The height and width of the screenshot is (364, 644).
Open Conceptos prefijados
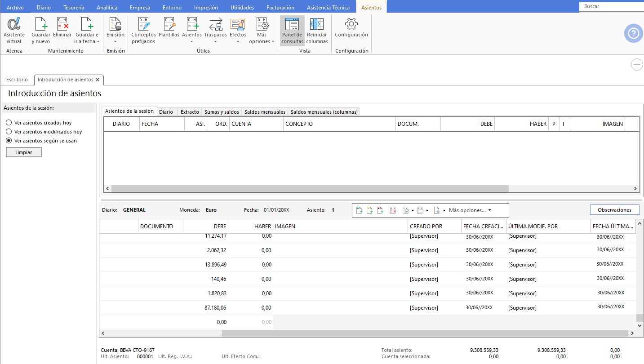[143, 31]
